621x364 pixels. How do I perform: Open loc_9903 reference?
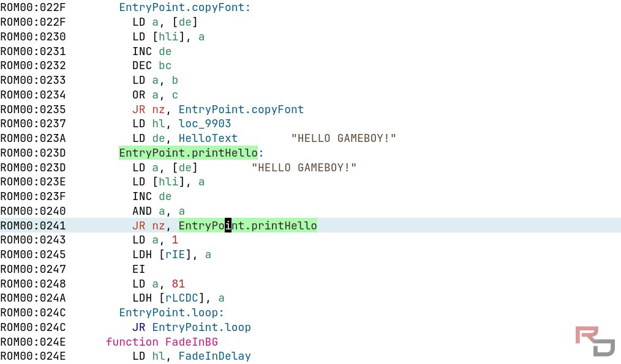point(205,124)
